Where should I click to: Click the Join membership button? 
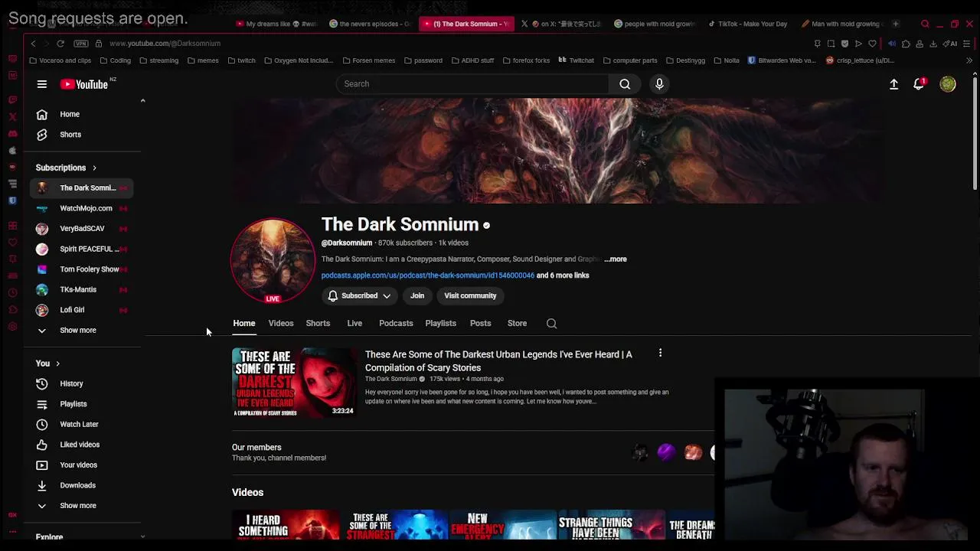(x=417, y=295)
